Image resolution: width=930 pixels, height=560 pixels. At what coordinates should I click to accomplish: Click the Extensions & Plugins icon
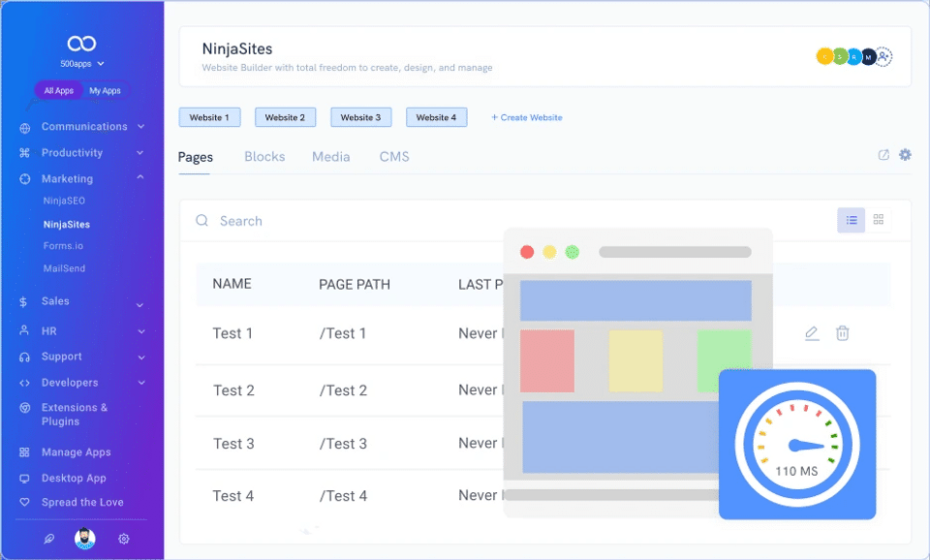pos(24,408)
